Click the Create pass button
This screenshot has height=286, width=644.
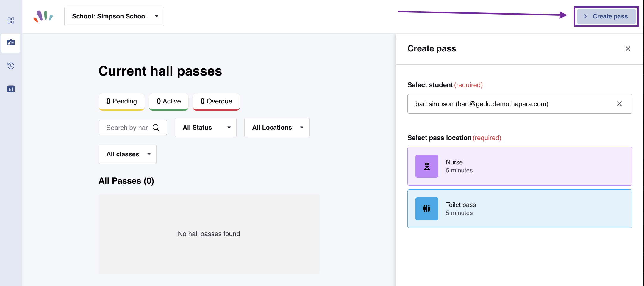[606, 16]
